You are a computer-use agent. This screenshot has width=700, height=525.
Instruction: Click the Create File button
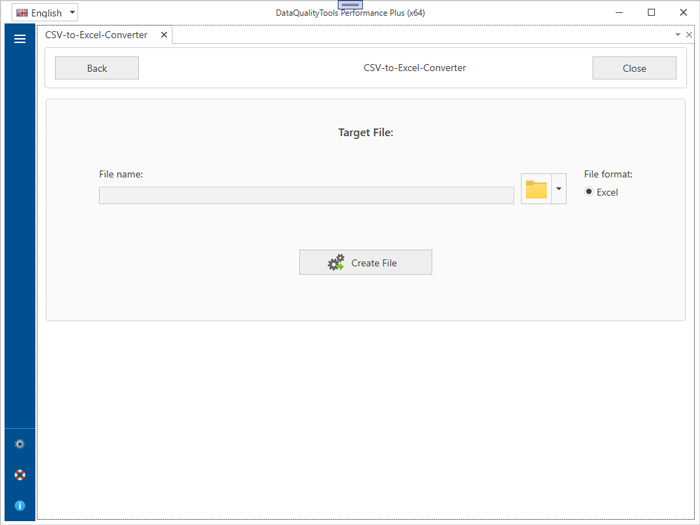(366, 262)
